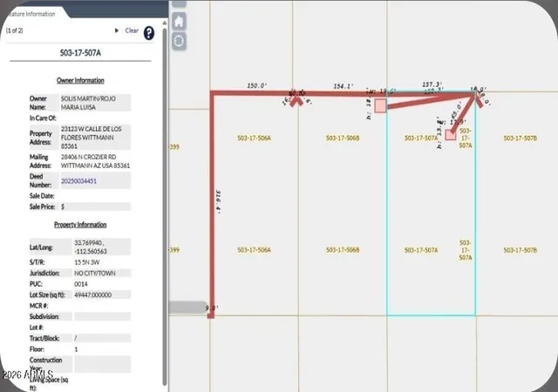
Task: Click the pink square marker near 506B
Action: [380, 106]
